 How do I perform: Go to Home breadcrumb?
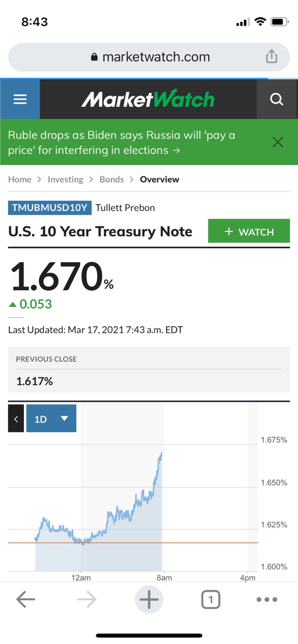[20, 179]
